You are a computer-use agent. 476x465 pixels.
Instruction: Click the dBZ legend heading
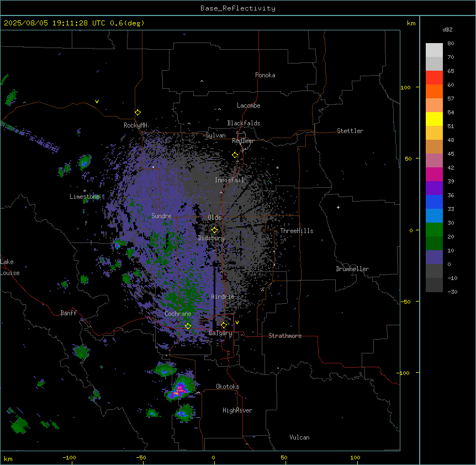click(447, 29)
